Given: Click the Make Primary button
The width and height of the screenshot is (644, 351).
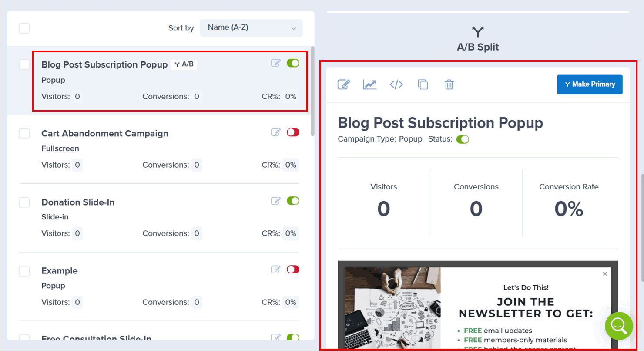Looking at the screenshot, I should 590,84.
